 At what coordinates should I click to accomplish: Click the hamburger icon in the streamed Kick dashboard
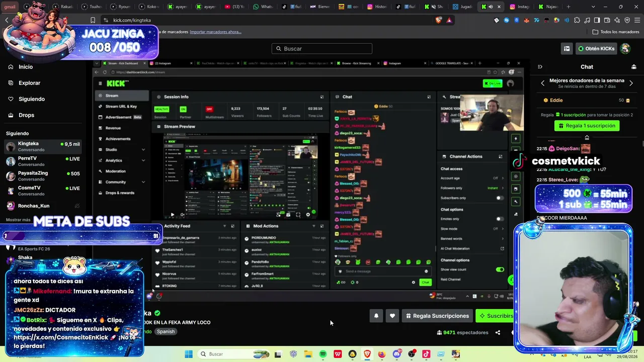point(100,83)
